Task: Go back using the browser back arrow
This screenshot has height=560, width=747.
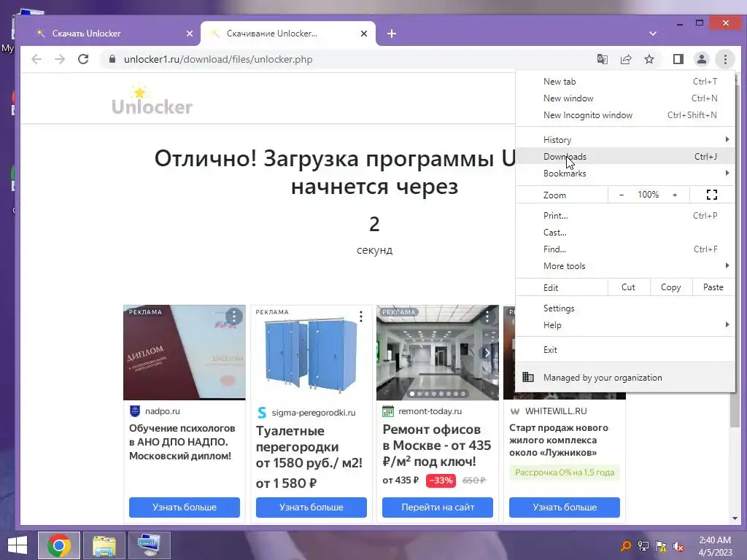Action: pos(36,59)
